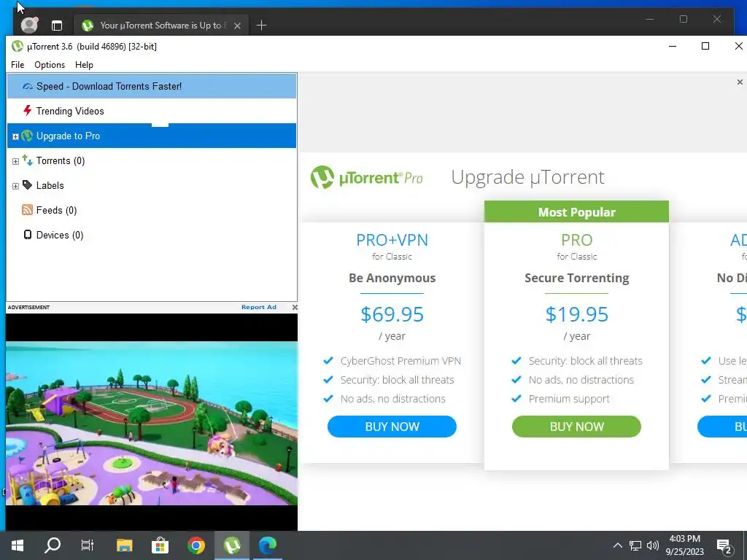
Task: Expand the Labels node
Action: (x=15, y=186)
